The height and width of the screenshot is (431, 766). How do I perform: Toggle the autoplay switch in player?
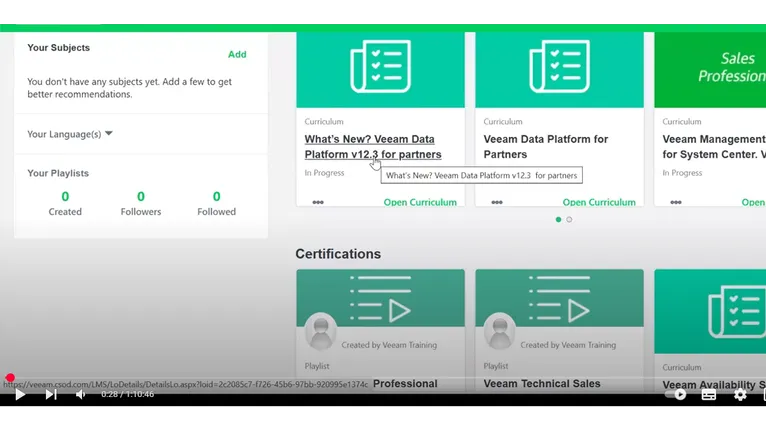[676, 394]
